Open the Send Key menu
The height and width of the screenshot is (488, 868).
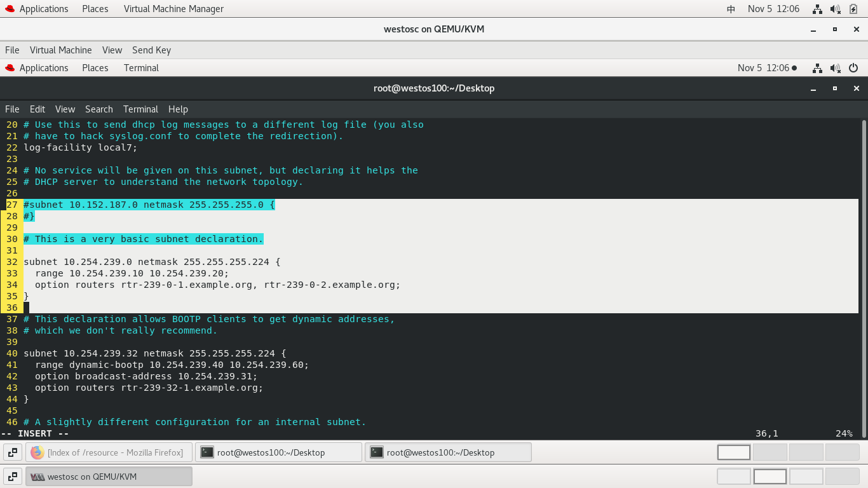point(151,50)
